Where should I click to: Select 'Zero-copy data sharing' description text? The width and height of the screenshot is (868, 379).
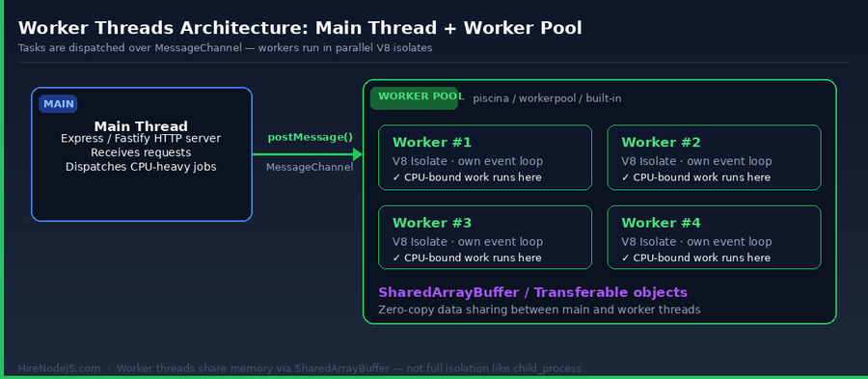point(540,310)
